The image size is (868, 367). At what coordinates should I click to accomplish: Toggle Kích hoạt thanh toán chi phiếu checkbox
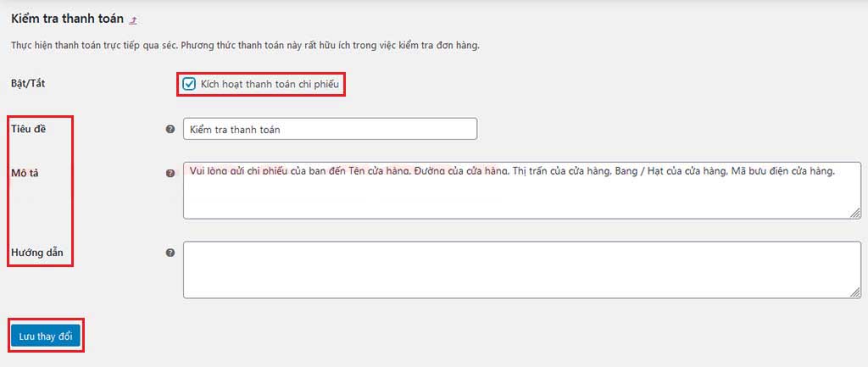click(189, 84)
